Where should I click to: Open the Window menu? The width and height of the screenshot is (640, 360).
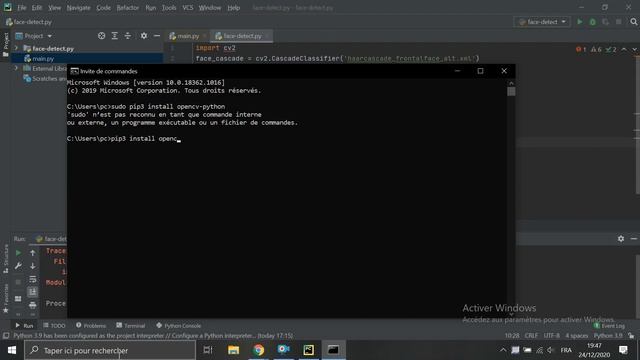click(x=210, y=8)
